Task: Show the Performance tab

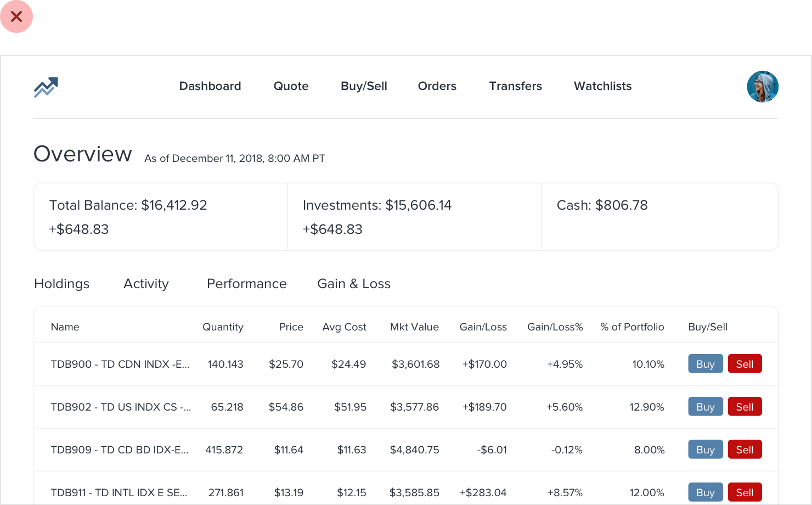Action: (246, 284)
